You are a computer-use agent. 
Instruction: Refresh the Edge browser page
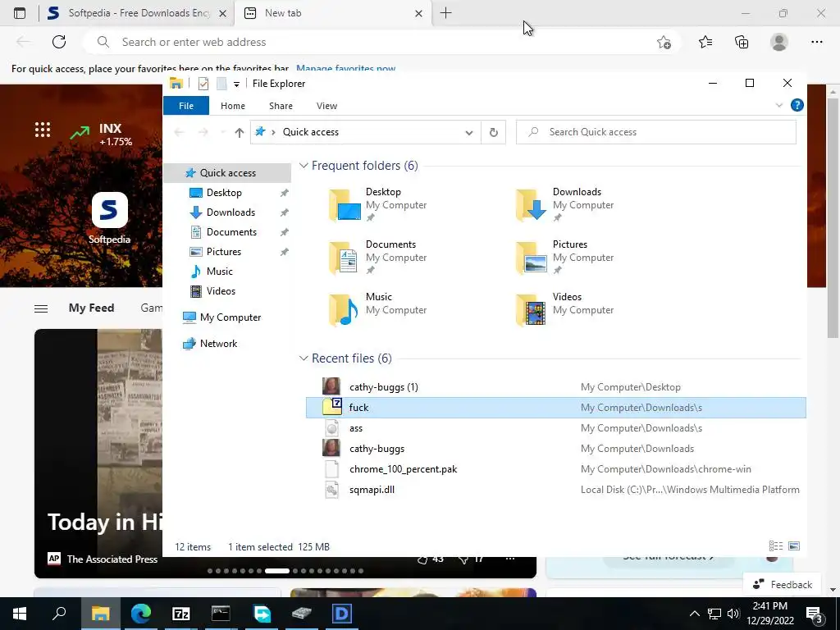pos(59,42)
